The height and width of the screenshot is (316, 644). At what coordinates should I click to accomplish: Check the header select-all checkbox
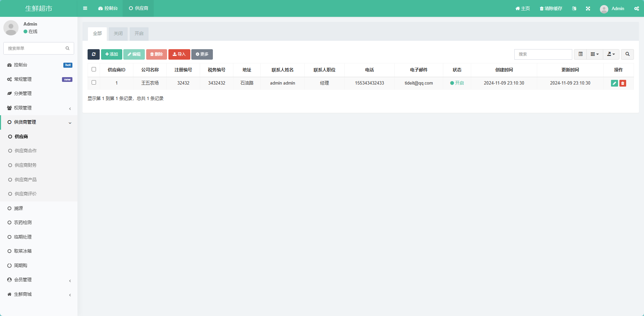[x=94, y=69]
